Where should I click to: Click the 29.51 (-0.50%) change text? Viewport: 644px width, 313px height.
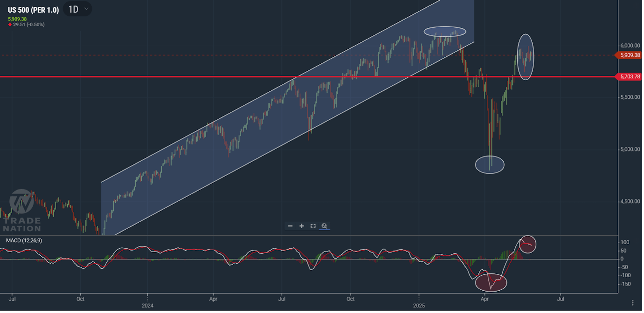pos(29,25)
